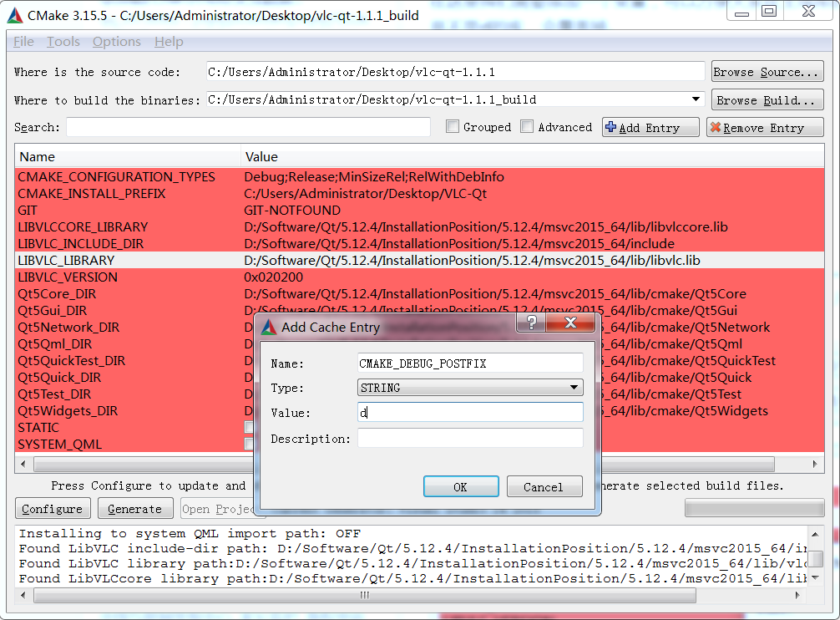The height and width of the screenshot is (620, 840).
Task: Click the help question mark in Add Cache Entry dialog
Action: [531, 324]
